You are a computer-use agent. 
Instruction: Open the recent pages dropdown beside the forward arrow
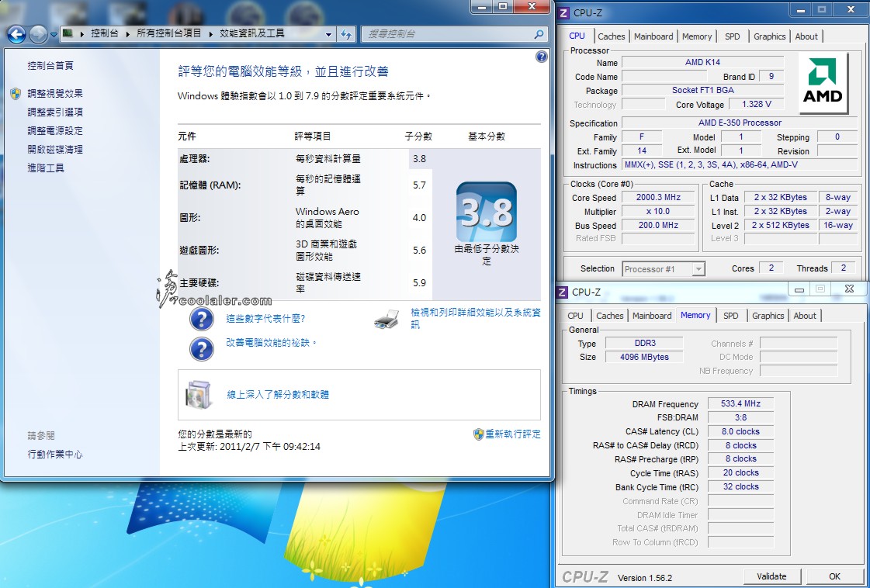54,34
